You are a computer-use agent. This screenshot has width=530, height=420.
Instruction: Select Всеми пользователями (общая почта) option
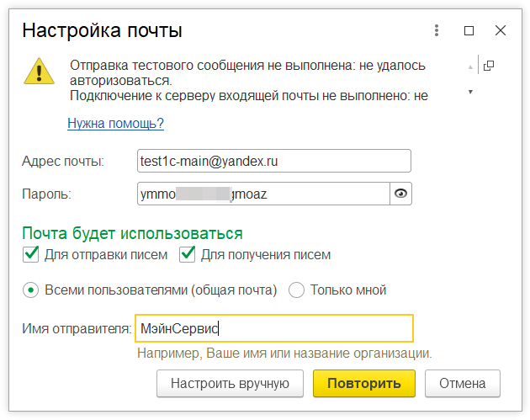coord(31,290)
